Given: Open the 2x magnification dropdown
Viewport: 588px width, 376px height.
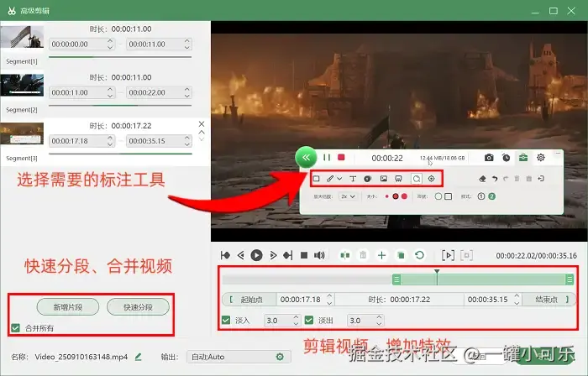Looking at the screenshot, I should (x=348, y=196).
